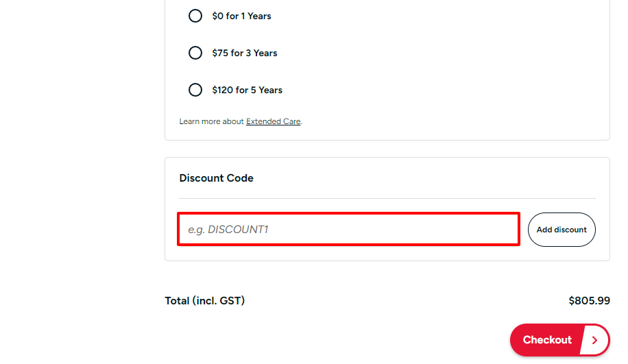Viewport: 628px width, 364px height.
Task: Click the divider line below Discount Code heading
Action: pos(387,198)
